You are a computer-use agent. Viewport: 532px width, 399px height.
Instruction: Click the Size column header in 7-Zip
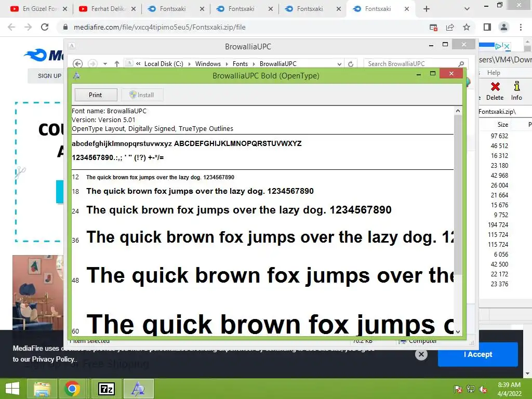(x=502, y=125)
